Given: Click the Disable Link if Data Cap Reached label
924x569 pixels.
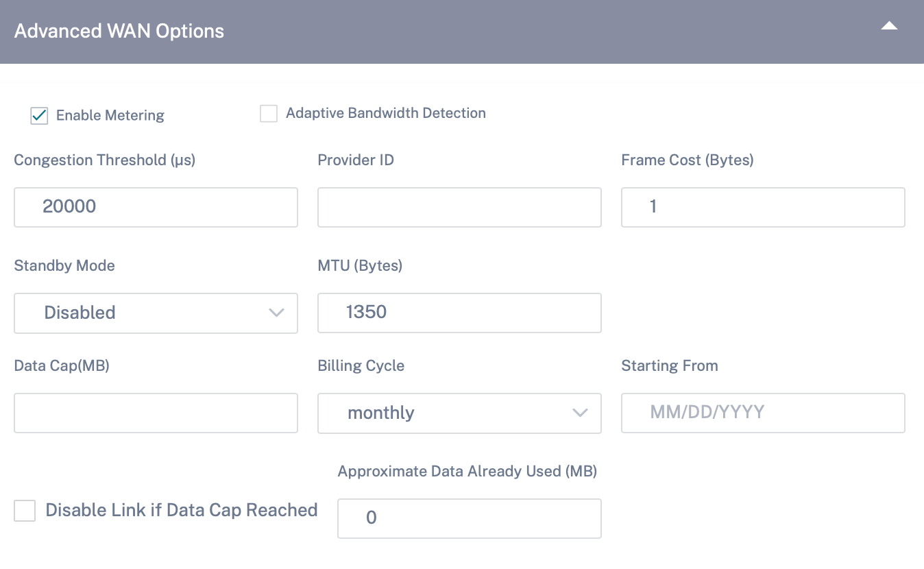Looking at the screenshot, I should pos(182,510).
